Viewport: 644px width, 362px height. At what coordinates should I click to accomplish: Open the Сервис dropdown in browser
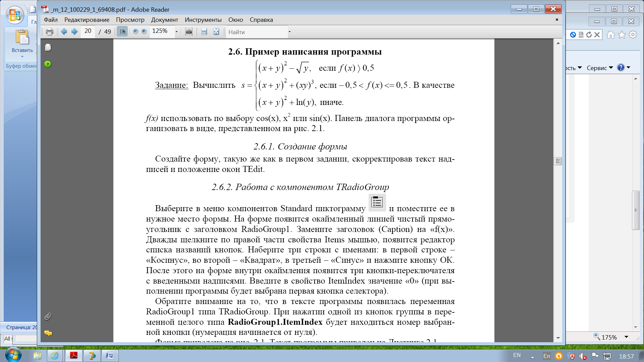point(600,68)
